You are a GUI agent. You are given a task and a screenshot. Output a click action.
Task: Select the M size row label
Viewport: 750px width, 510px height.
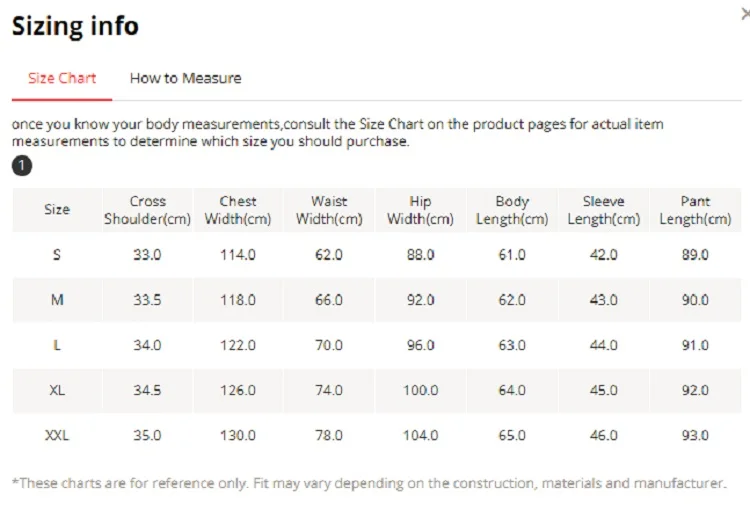(x=57, y=300)
